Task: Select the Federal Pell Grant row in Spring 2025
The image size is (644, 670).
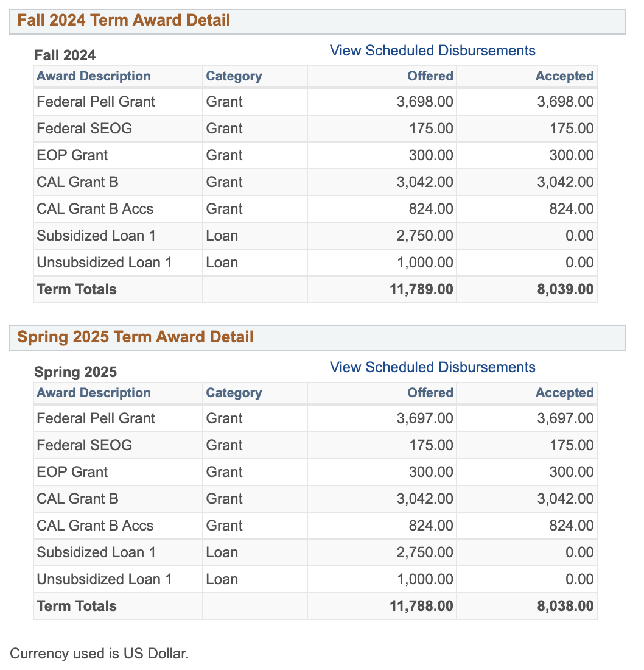Action: (x=96, y=418)
